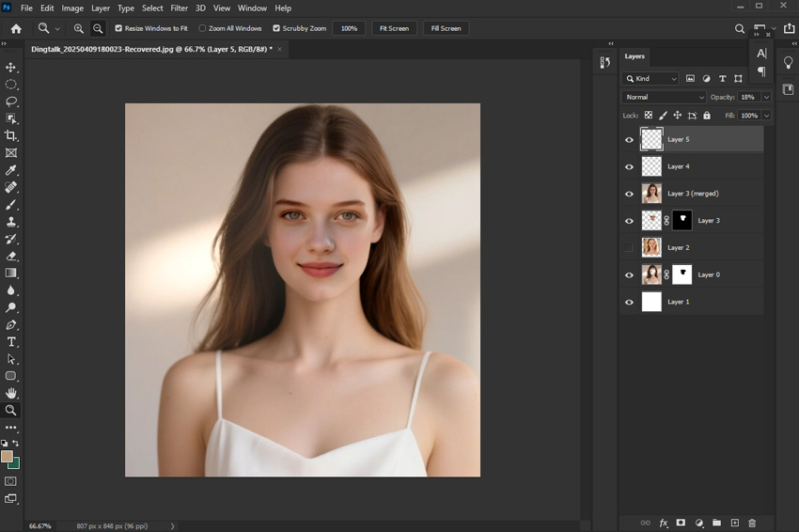This screenshot has width=799, height=532.
Task: Select the Brush tool
Action: point(10,204)
